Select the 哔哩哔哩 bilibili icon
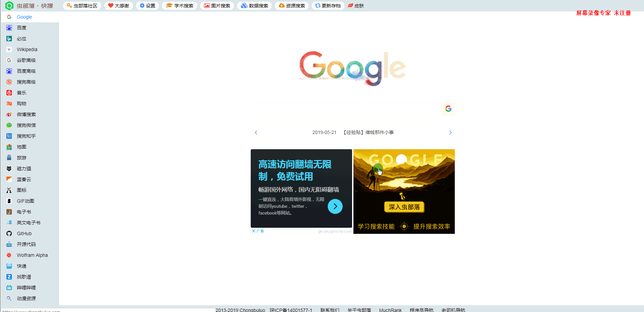Screen dimensions: 644x312 pyautogui.click(x=9, y=288)
